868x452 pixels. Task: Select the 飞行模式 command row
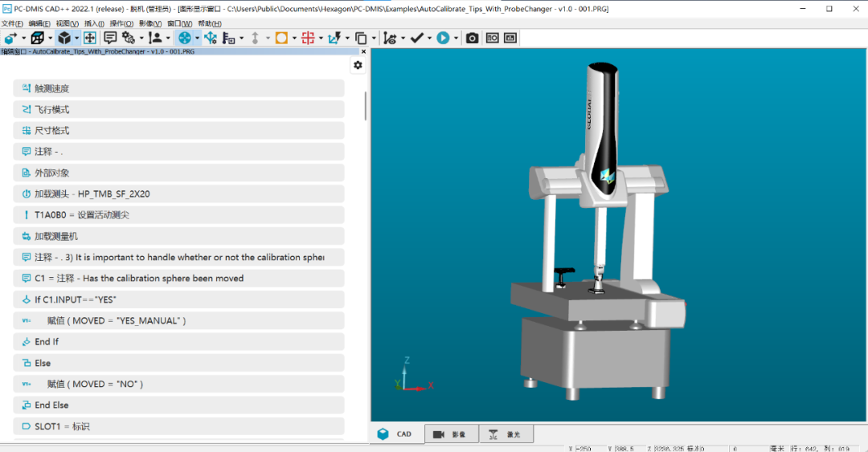tap(178, 109)
